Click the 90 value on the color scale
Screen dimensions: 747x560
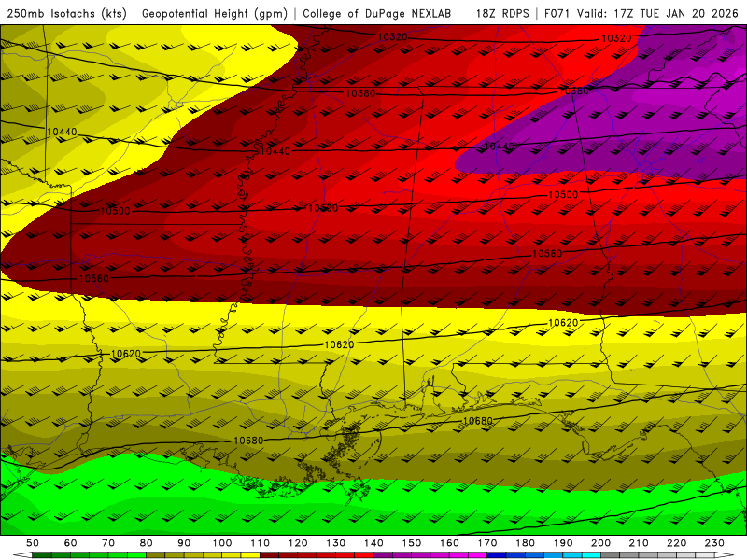point(184,543)
